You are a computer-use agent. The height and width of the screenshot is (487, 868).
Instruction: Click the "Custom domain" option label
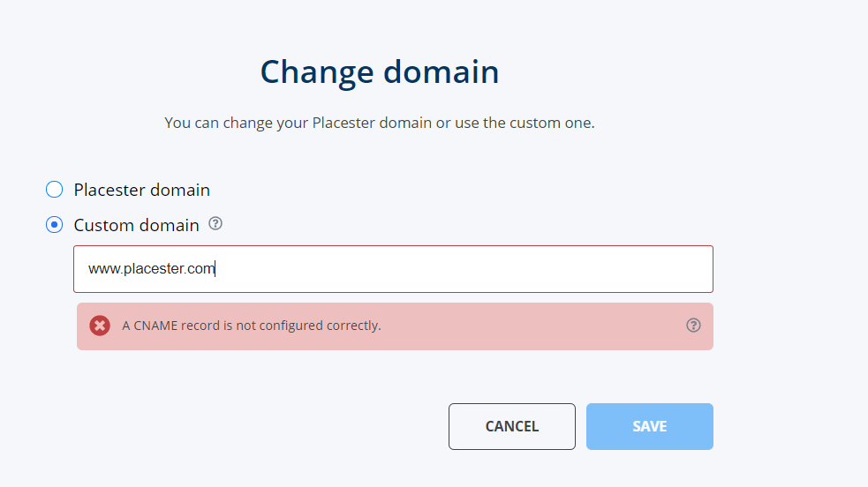coord(137,225)
